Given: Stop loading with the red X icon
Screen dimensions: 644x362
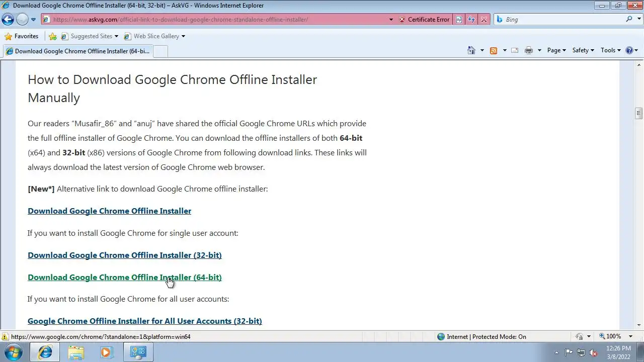Looking at the screenshot, I should pyautogui.click(x=484, y=20).
